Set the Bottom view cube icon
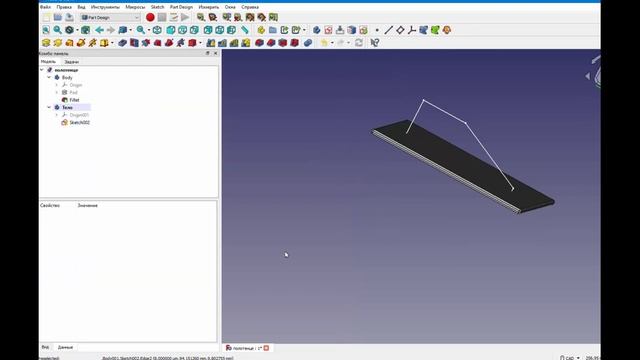Screen dimensions: 640x360 [220, 30]
